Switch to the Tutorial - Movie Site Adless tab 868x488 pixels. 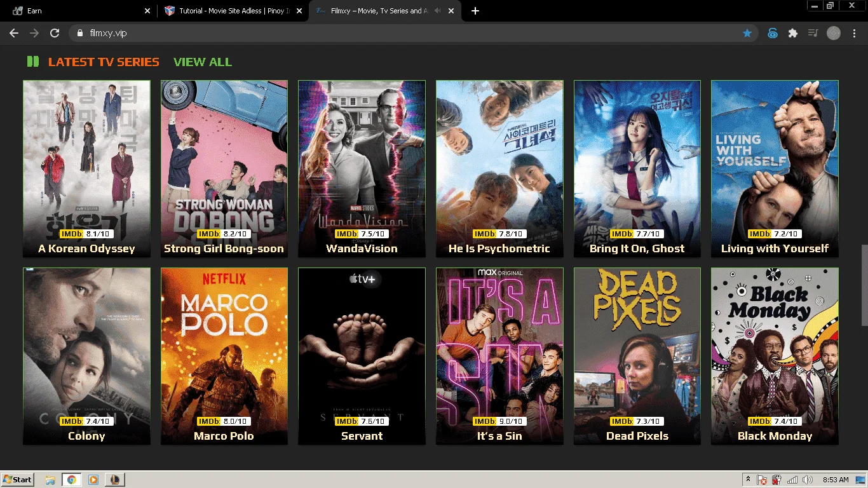(x=233, y=11)
